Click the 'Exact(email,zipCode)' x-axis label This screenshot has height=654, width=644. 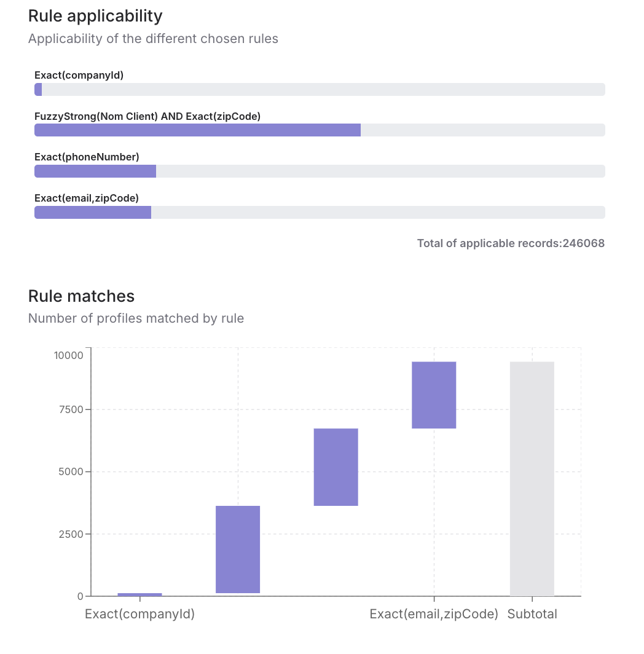coord(434,614)
